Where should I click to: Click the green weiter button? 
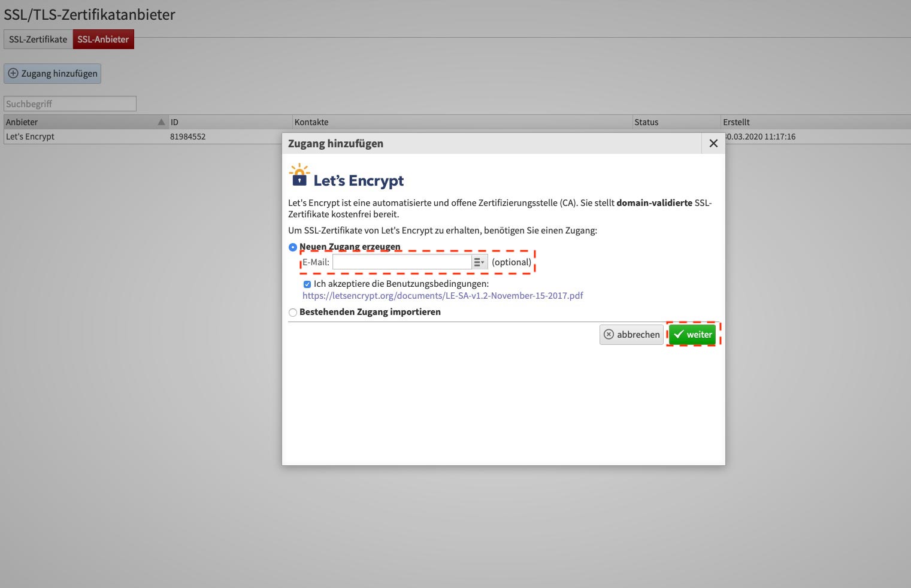point(692,335)
